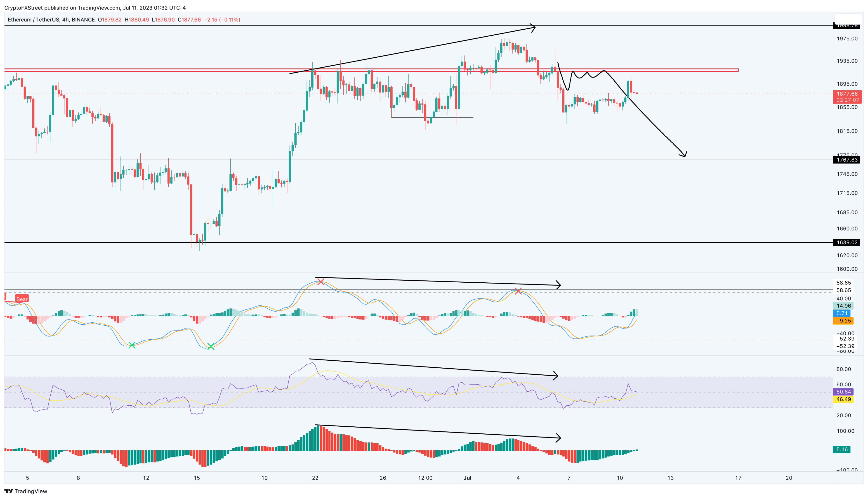The width and height of the screenshot is (868, 499).
Task: Click the 1998.78 price line label
Action: tap(847, 26)
